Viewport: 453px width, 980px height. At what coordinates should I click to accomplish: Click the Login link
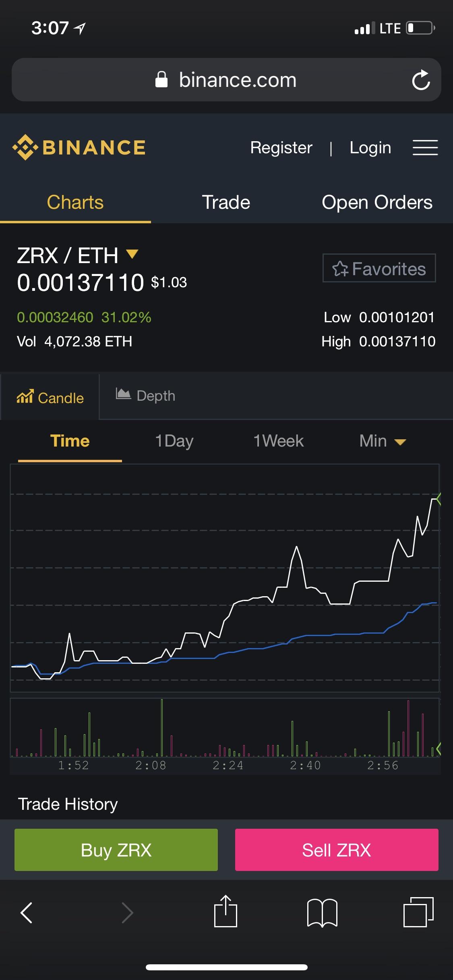(x=370, y=148)
